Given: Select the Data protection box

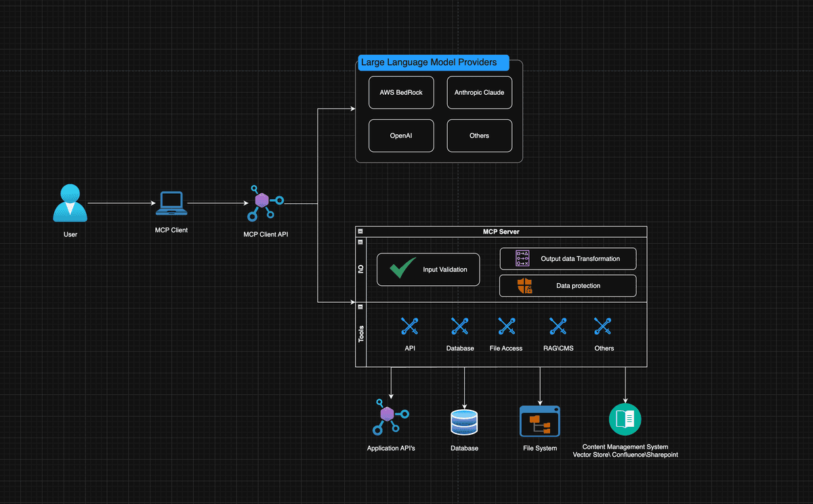Looking at the screenshot, I should pyautogui.click(x=568, y=286).
